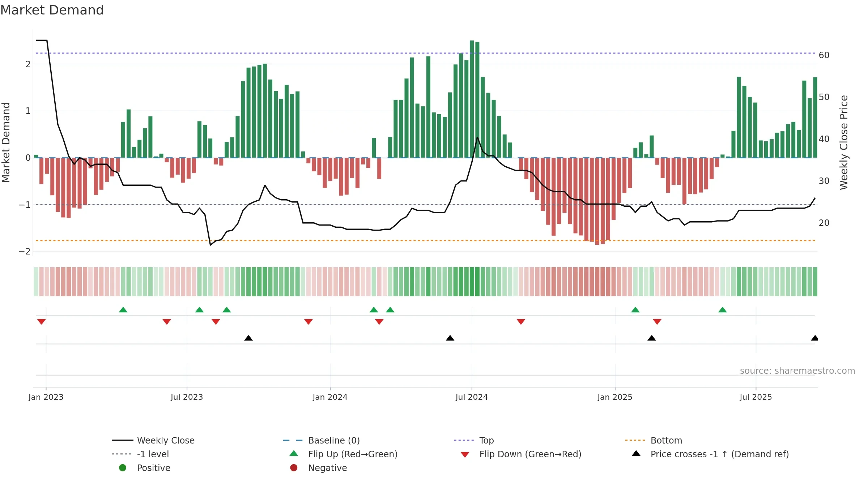Click the source: sharemaestro.com text
This screenshot has width=868, height=488.
click(x=797, y=371)
